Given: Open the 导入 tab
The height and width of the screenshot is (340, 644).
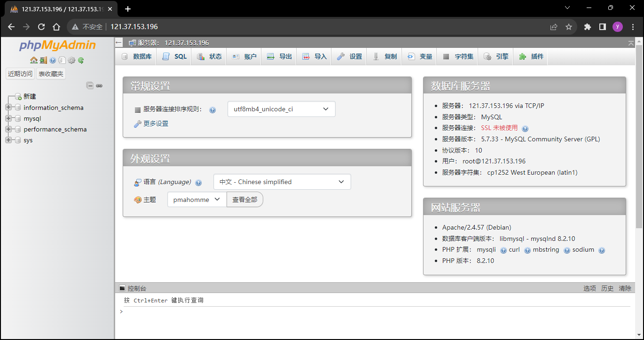Looking at the screenshot, I should click(x=314, y=56).
